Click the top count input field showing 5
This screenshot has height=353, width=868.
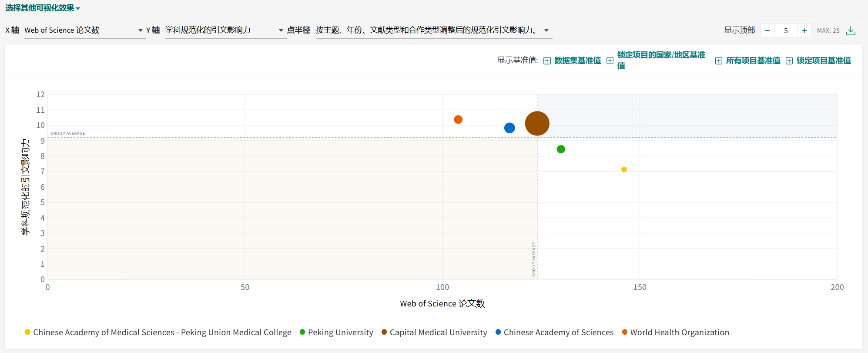click(x=786, y=30)
